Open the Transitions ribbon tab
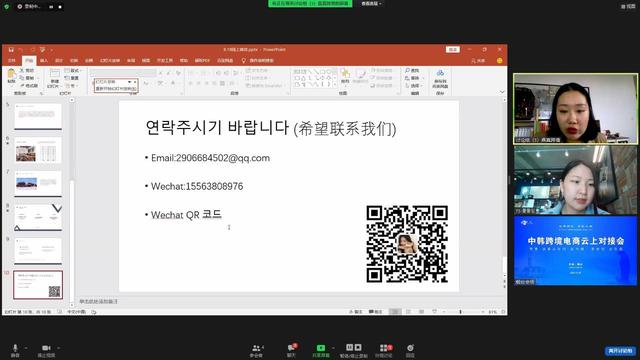The image size is (640, 360). pos(74,60)
